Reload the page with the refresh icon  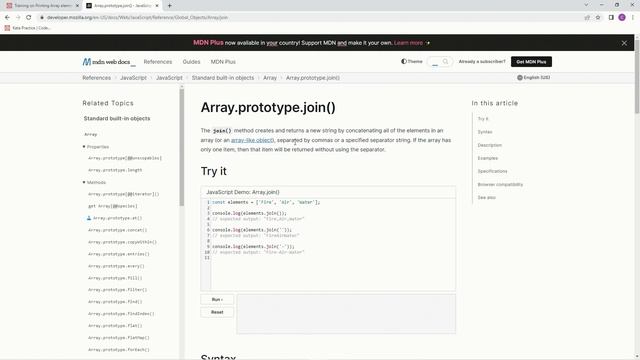point(29,18)
